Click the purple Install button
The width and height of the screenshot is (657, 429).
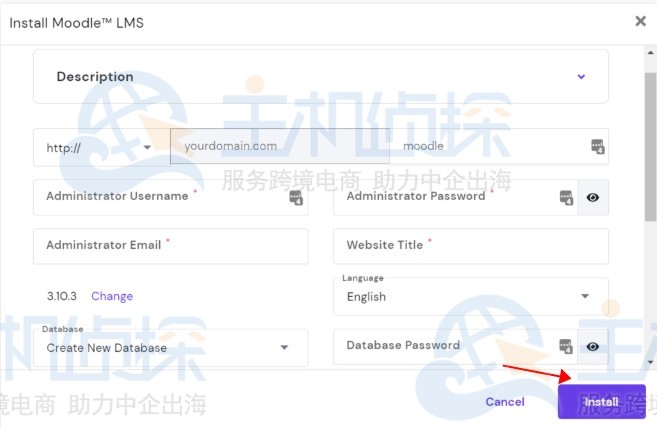coord(601,402)
